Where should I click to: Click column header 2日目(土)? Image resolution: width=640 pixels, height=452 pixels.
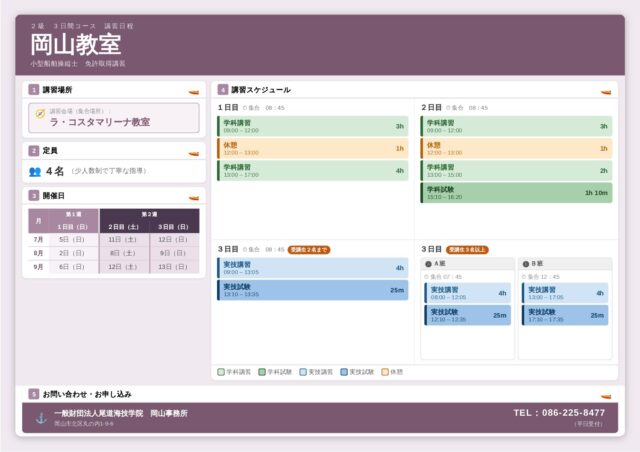coord(124,227)
